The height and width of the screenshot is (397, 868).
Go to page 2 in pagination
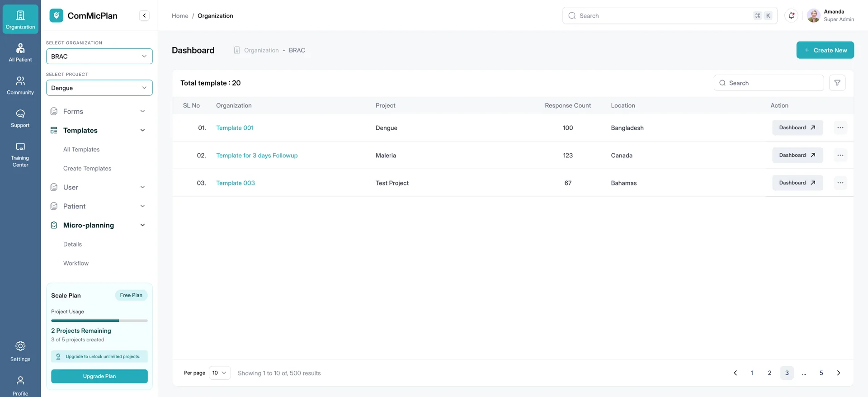point(769,373)
